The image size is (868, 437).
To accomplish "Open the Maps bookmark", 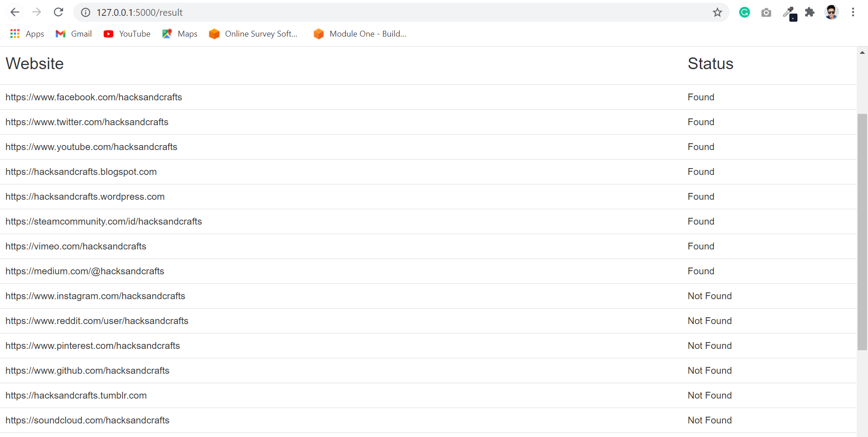I will click(x=180, y=34).
